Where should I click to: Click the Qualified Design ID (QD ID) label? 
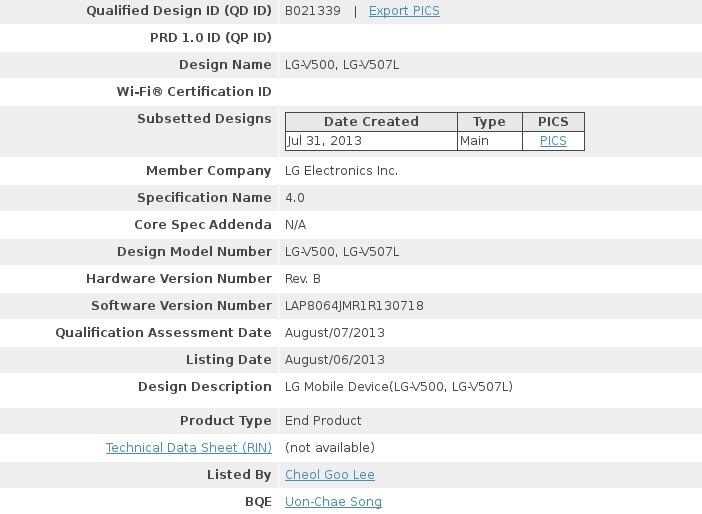point(179,11)
